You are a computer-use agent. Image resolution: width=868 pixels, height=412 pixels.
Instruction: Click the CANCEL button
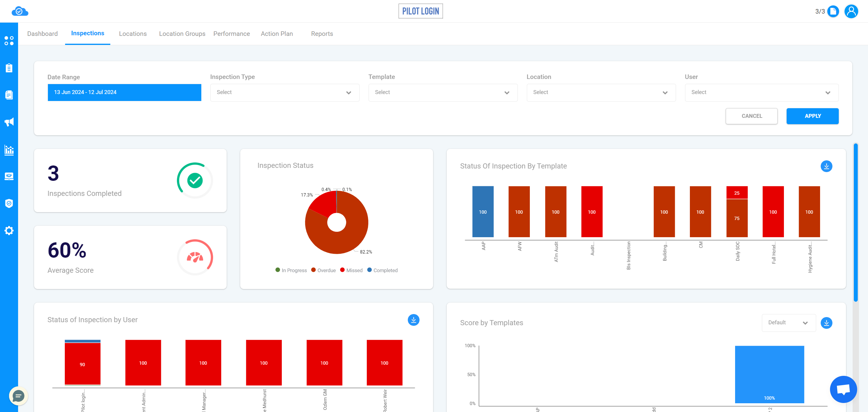(x=751, y=116)
